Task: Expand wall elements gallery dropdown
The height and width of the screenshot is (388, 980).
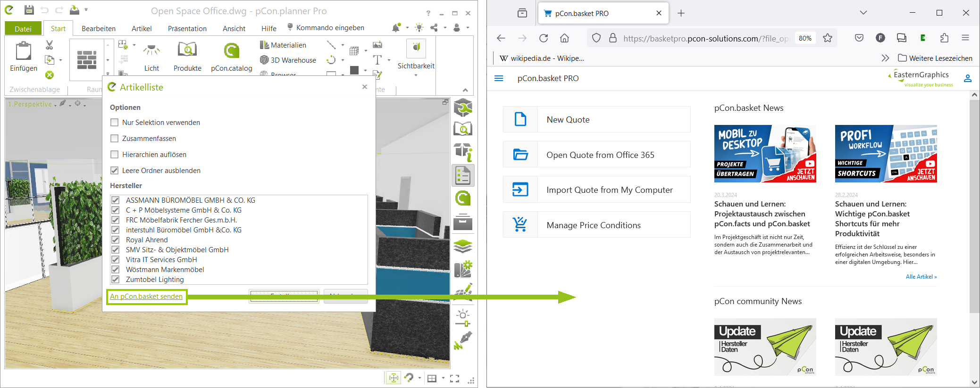Action: (108, 74)
